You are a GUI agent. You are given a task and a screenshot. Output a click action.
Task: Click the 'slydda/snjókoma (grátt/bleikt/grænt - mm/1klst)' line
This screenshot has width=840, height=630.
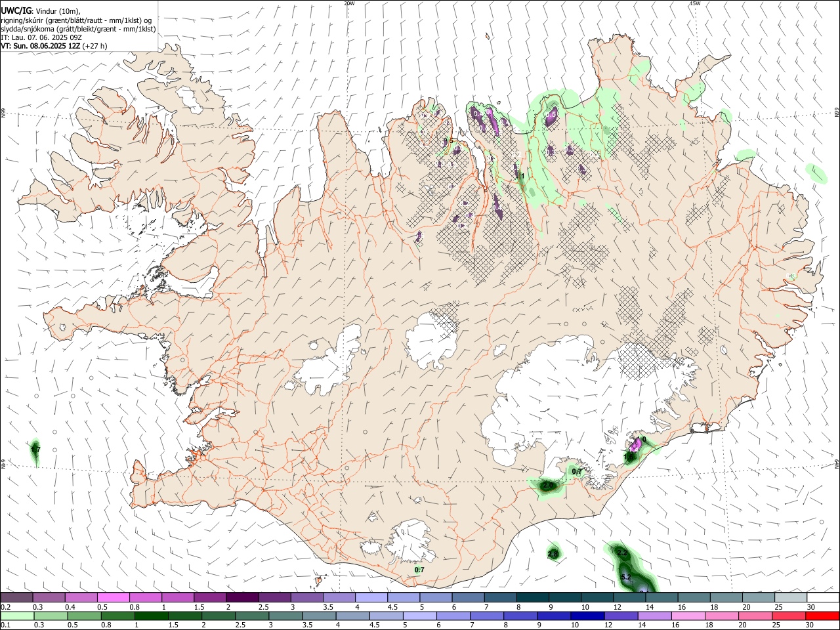(78, 29)
